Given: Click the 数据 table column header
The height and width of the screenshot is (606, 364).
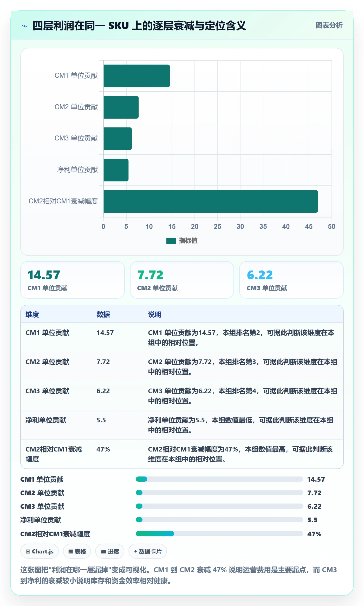Looking at the screenshot, I should click(103, 314).
